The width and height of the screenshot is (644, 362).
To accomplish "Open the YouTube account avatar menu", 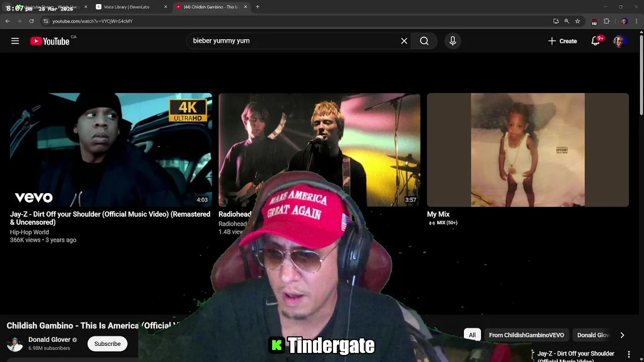I will point(619,41).
